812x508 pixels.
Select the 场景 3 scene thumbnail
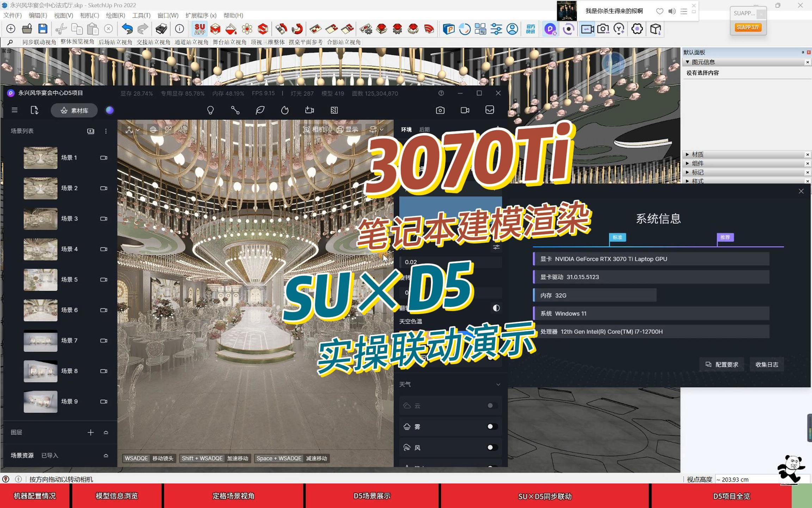[41, 218]
